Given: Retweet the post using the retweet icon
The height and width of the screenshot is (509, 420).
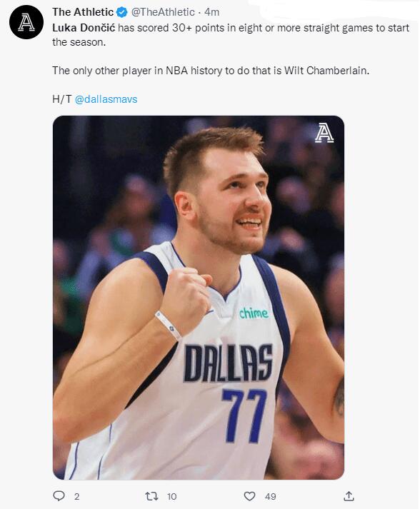Looking at the screenshot, I should point(151,495).
